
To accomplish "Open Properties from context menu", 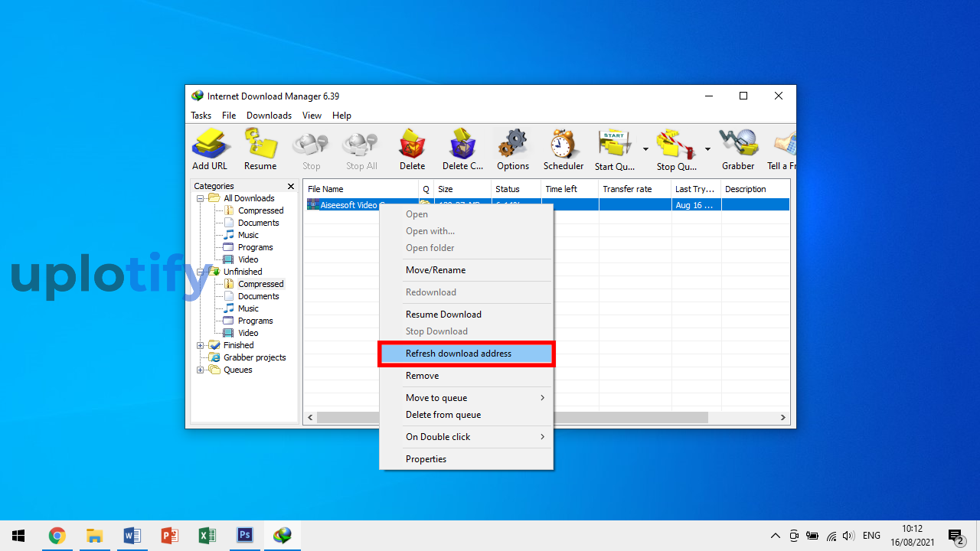I will click(x=466, y=459).
